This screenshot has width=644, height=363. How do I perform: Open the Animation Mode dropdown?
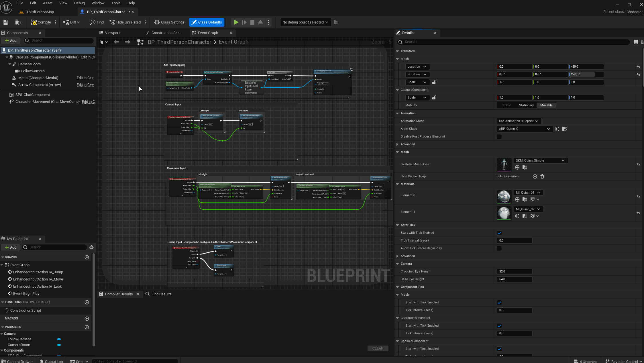[x=519, y=121]
